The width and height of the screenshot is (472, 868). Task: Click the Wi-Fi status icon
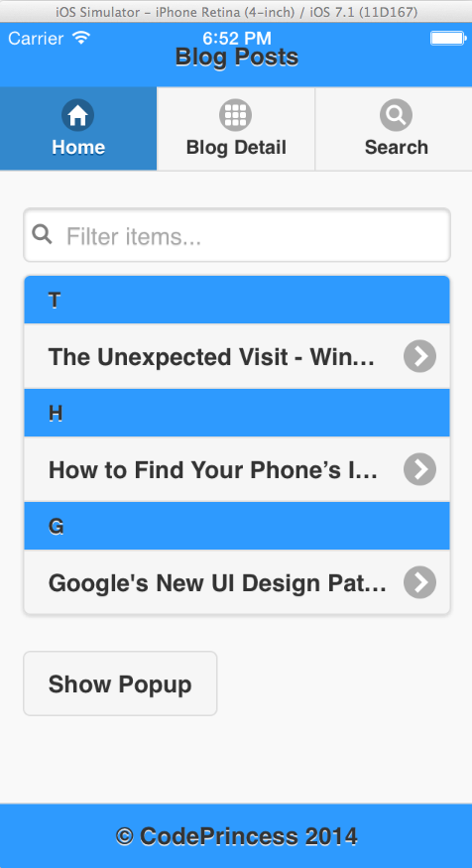(81, 38)
